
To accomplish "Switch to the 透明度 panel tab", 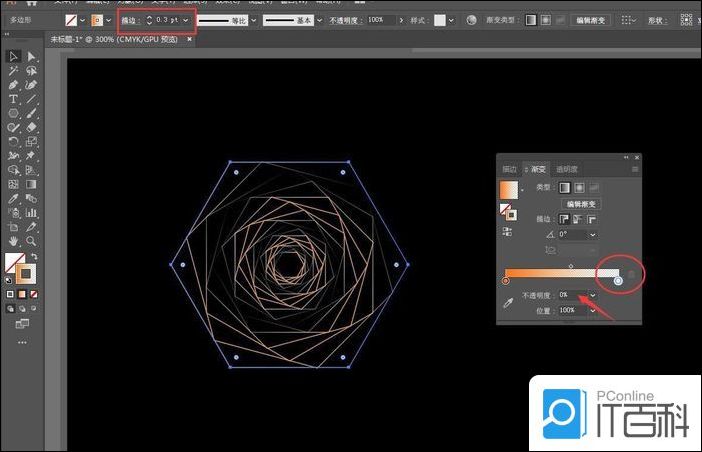I will (566, 169).
